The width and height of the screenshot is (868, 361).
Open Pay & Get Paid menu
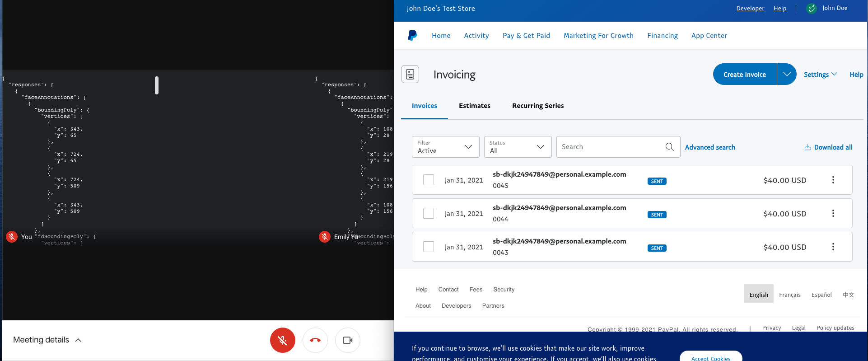(526, 36)
